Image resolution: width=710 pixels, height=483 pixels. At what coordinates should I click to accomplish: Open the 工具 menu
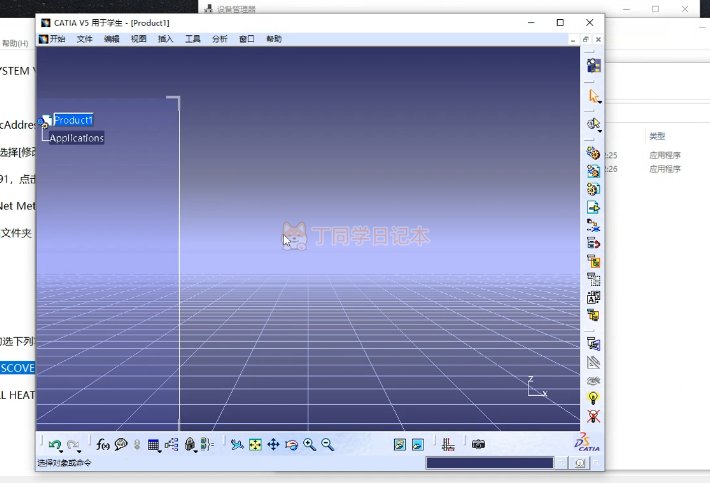click(192, 39)
